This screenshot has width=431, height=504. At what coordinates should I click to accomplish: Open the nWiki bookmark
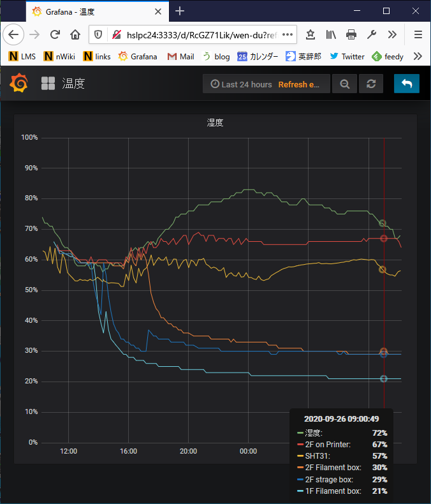59,56
